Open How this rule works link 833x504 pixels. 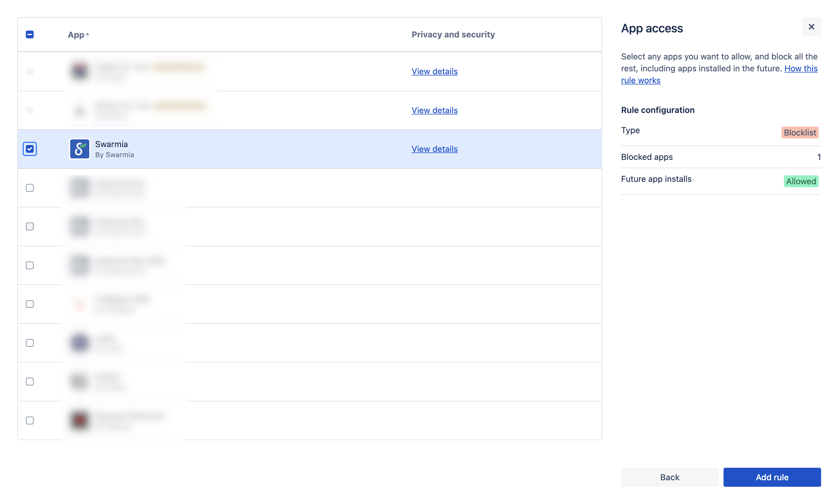801,69
